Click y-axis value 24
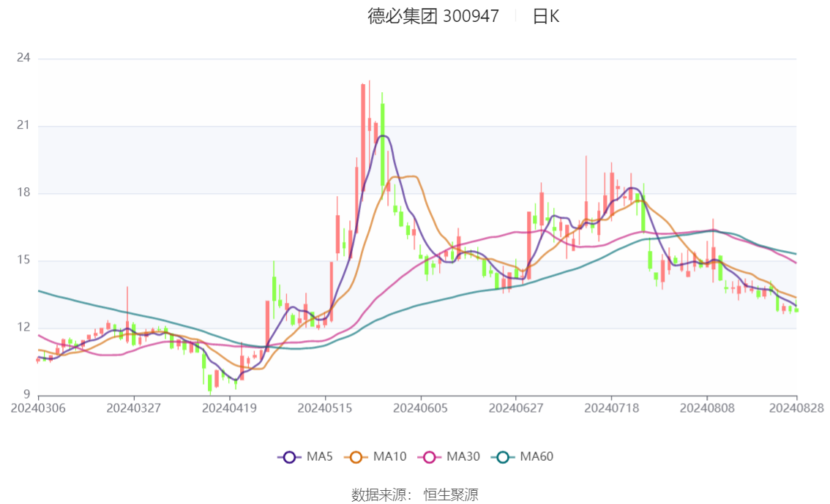 click(23, 58)
